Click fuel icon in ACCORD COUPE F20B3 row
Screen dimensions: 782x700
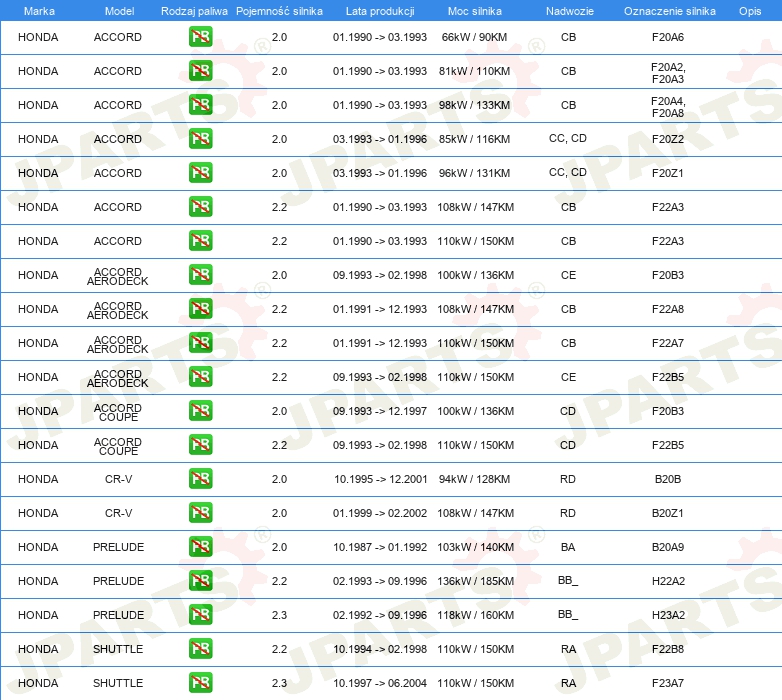(200, 411)
